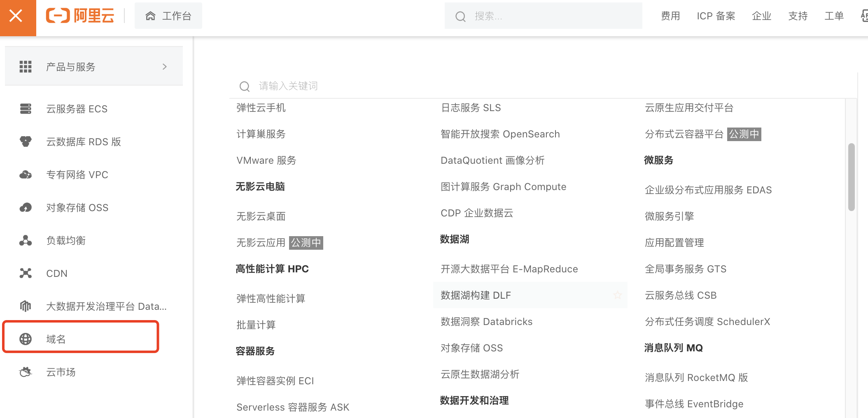Open 企业级分布式应用服务 EDAS link
This screenshot has width=868, height=418.
click(708, 190)
